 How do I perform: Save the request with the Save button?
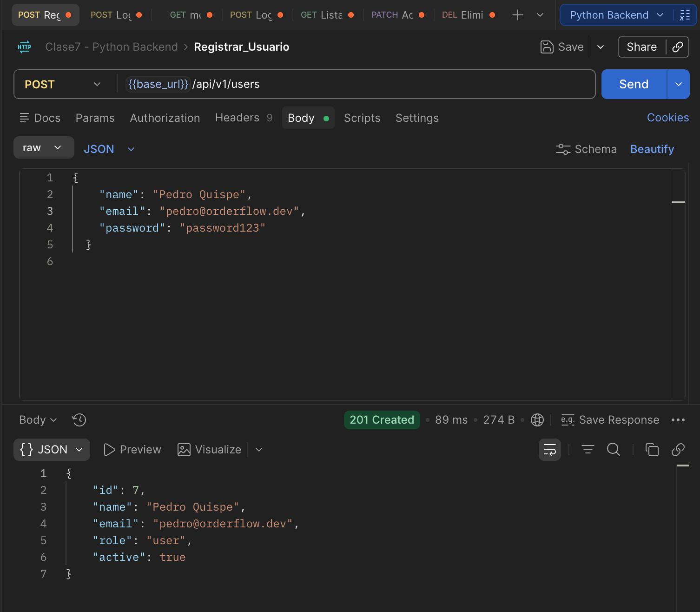(562, 47)
